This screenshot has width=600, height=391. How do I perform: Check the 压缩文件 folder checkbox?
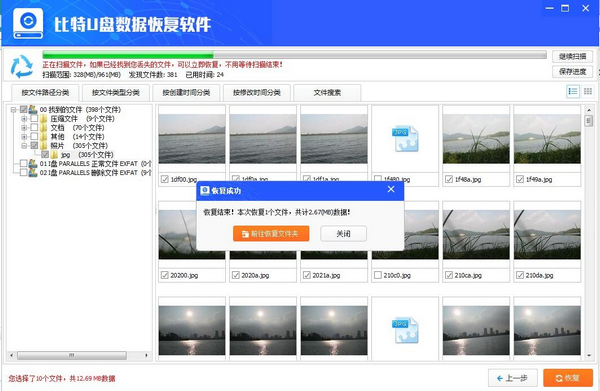pos(34,119)
